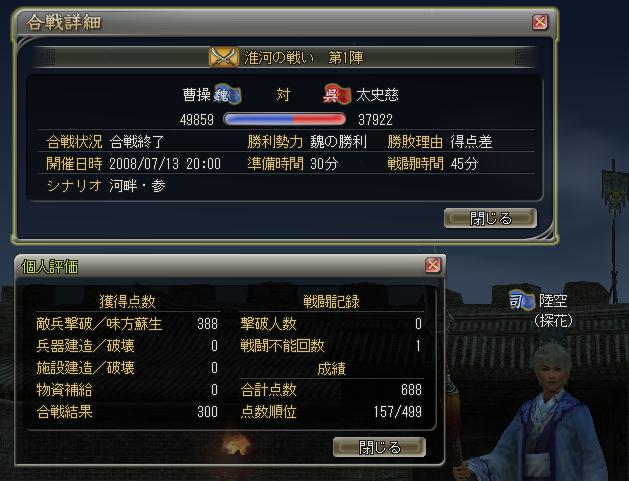This screenshot has width=629, height=481.
Task: Select the 点数順位 ranking row
Action: coord(331,412)
